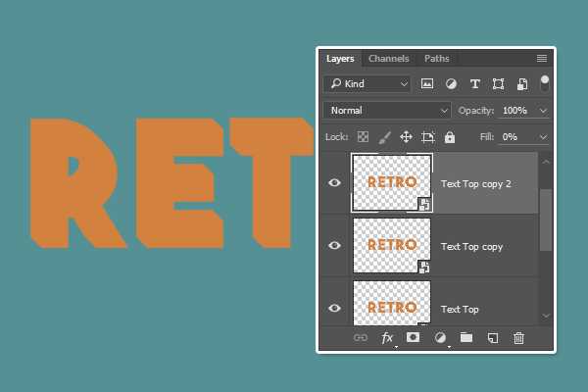Filter for adjustment layers
Screen dimensions: 588x392
point(452,84)
